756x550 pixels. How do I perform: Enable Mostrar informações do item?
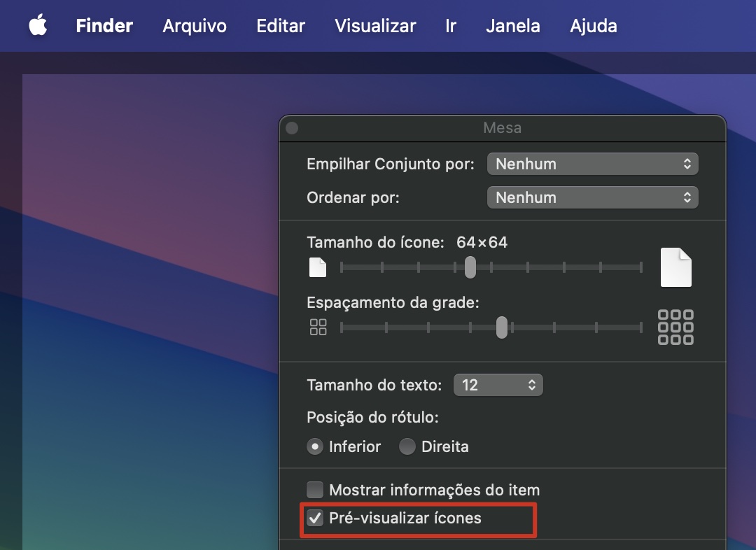tap(315, 490)
